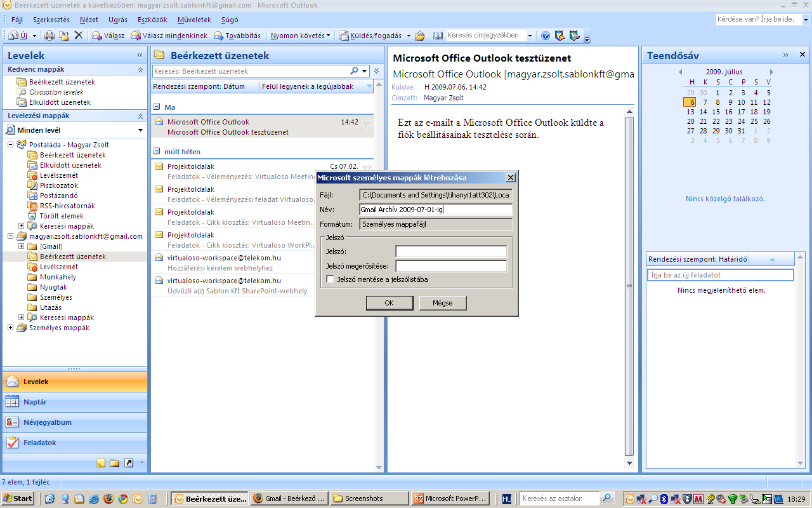Click the Delete (X) toolbar icon
This screenshot has width=812, height=508.
pos(79,36)
